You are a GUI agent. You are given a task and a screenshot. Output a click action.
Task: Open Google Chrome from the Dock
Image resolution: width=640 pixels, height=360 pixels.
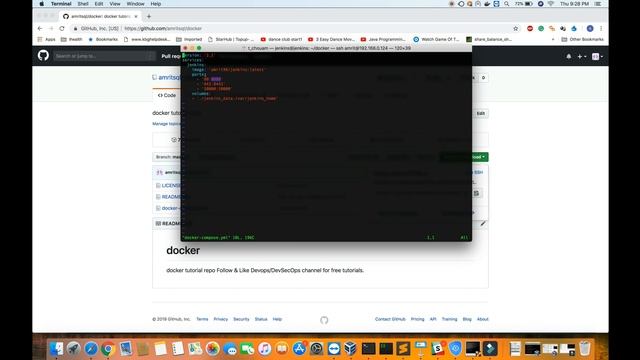point(108,349)
